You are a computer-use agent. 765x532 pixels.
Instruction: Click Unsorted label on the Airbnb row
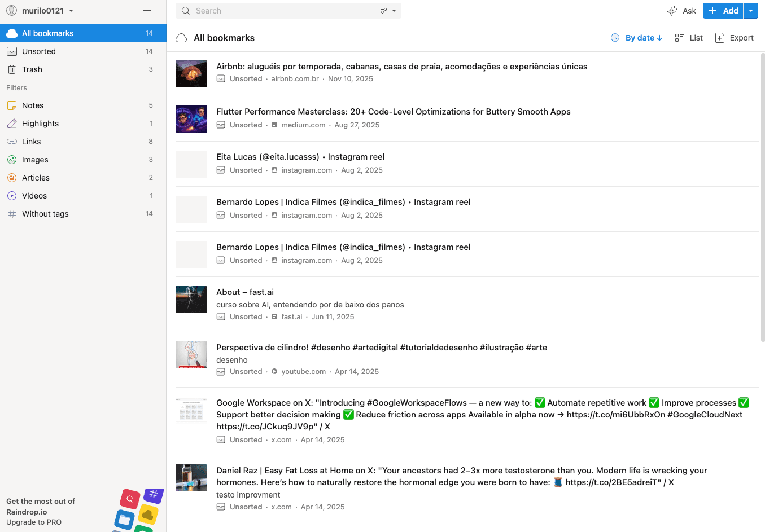tap(246, 79)
